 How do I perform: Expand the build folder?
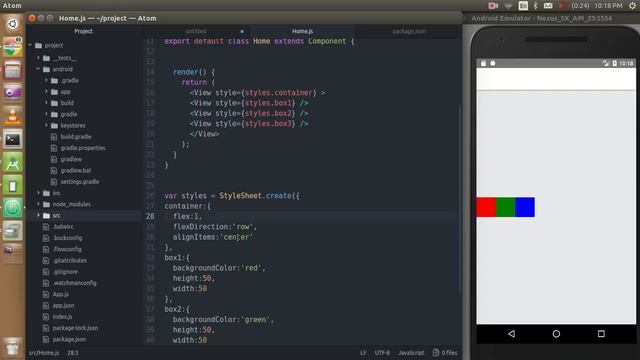pyautogui.click(x=47, y=103)
